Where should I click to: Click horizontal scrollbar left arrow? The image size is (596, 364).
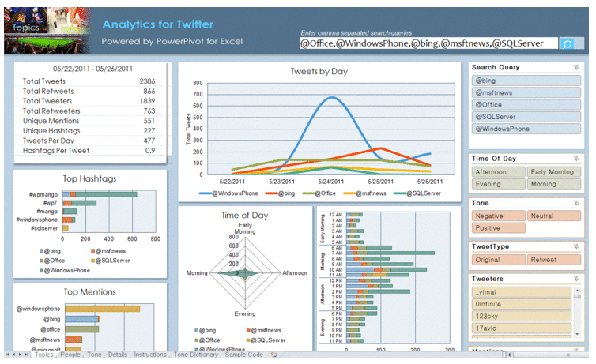click(x=509, y=355)
